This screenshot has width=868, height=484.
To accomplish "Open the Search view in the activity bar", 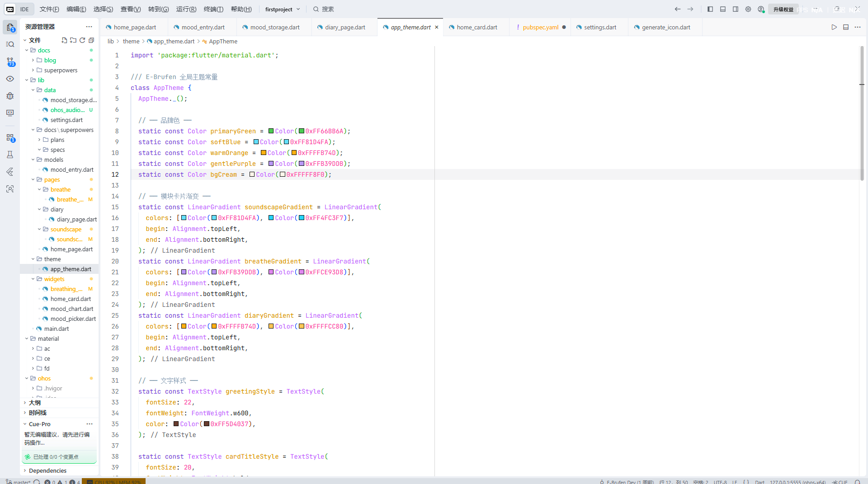I will pos(10,44).
